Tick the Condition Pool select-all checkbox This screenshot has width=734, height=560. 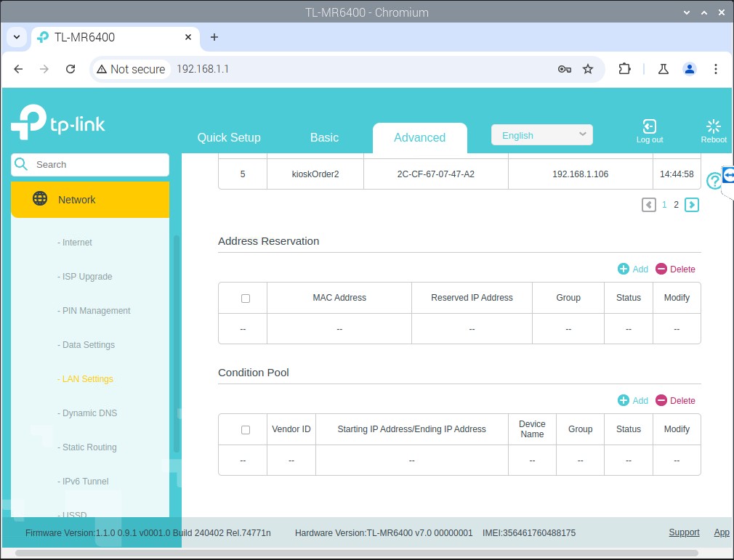[245, 429]
